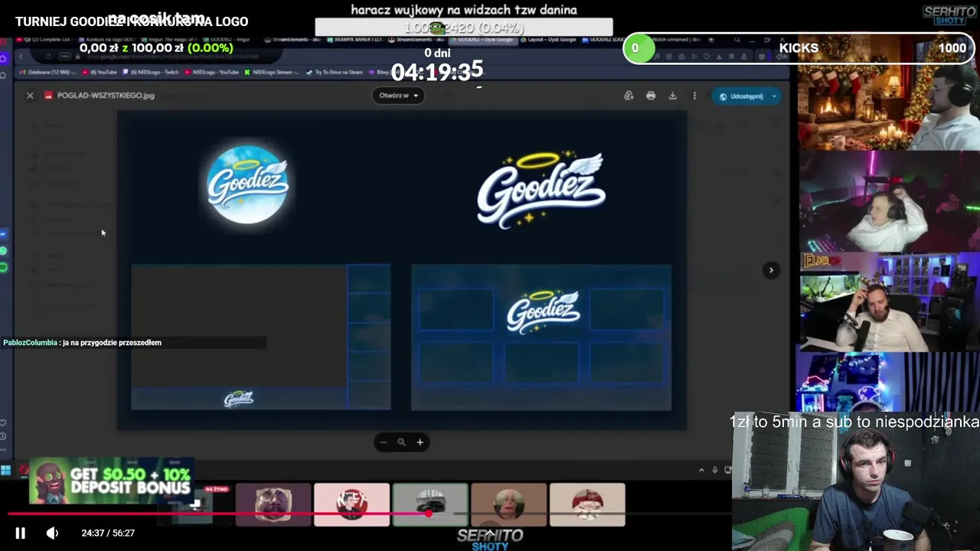Select the rightmost red-and-white avatar tile

click(587, 505)
